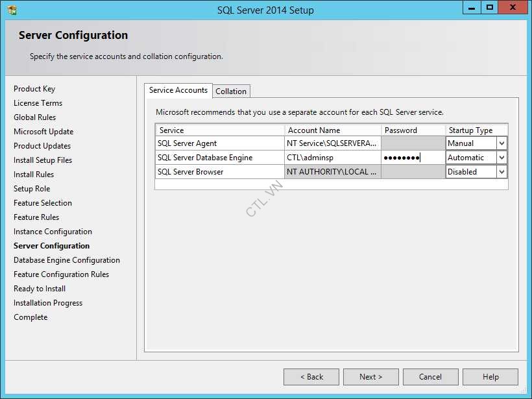This screenshot has width=532, height=399.
Task: Switch to the Collation tab
Action: (x=231, y=91)
